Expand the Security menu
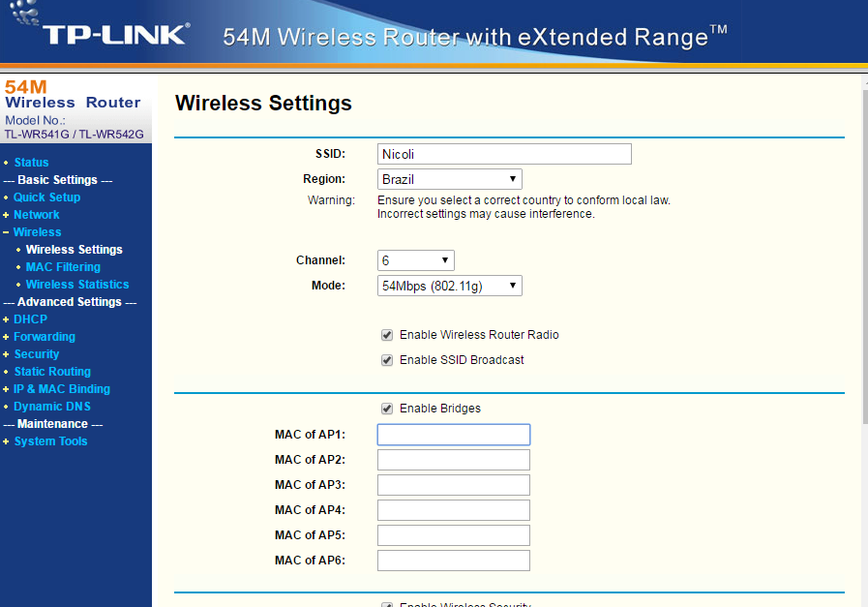The height and width of the screenshot is (607, 868). [37, 354]
